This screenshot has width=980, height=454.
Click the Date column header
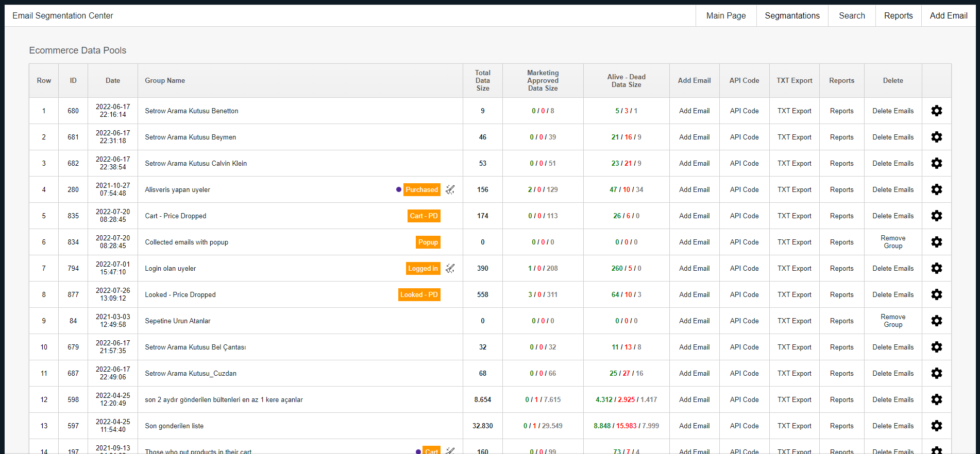113,80
